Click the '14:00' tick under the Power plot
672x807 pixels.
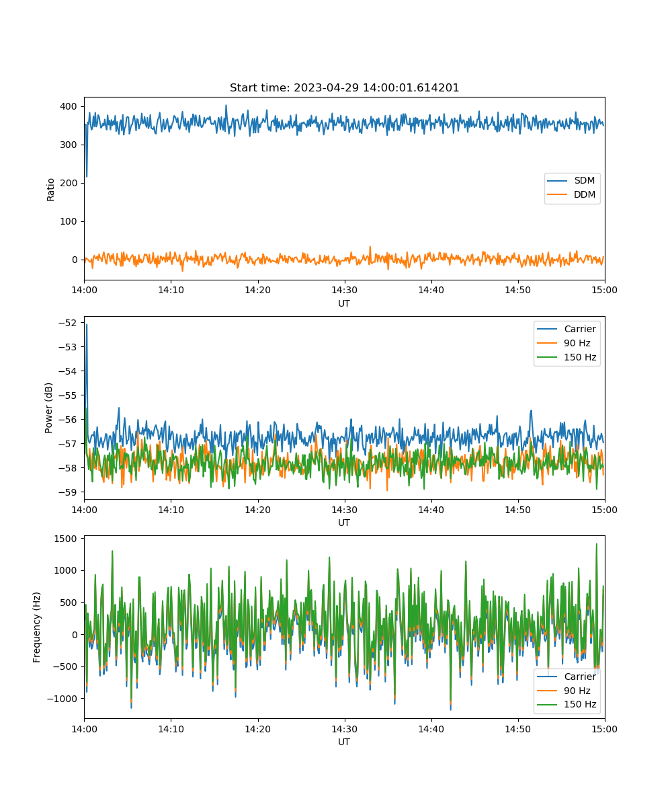[84, 509]
